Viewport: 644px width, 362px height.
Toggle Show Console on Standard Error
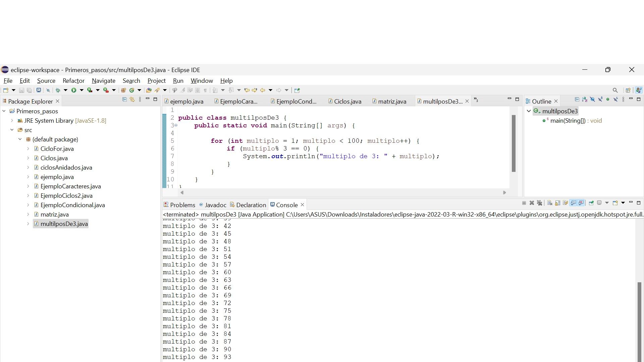(x=581, y=203)
